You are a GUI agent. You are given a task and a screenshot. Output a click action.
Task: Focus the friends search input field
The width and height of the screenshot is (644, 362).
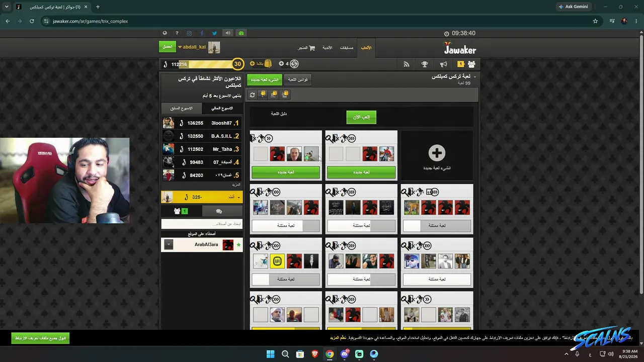202,224
